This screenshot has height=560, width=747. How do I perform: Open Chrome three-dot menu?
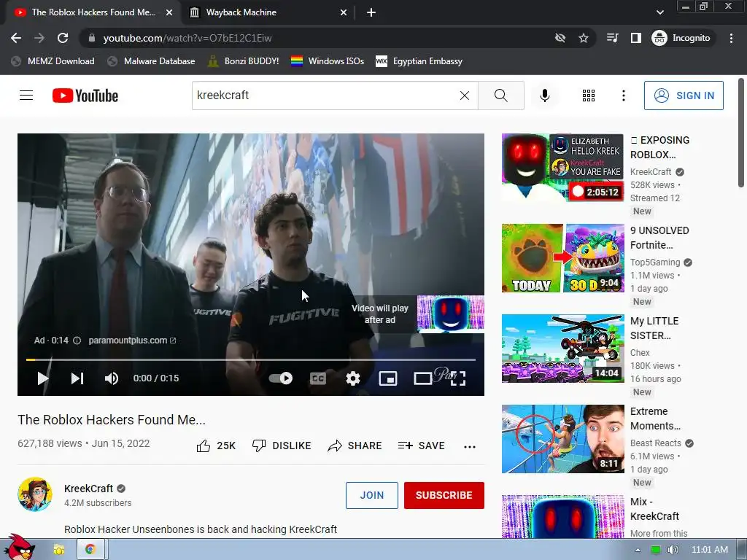[731, 38]
